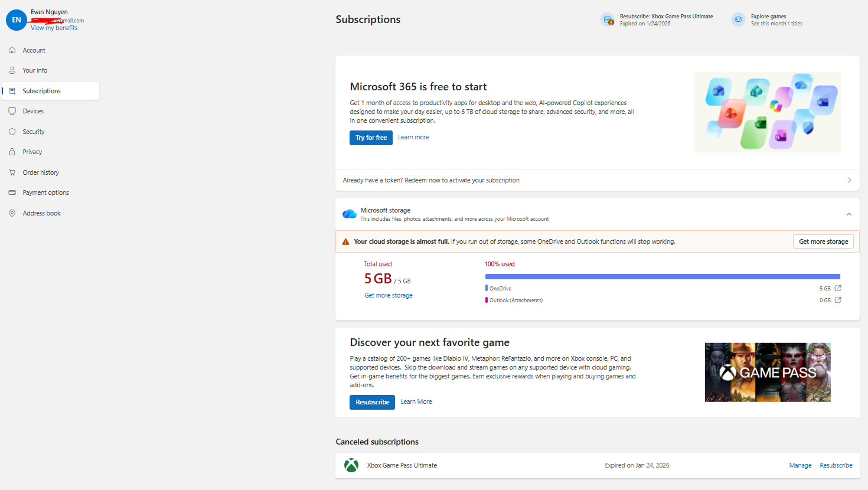
Task: Click Explore games header link
Action: [x=768, y=17]
